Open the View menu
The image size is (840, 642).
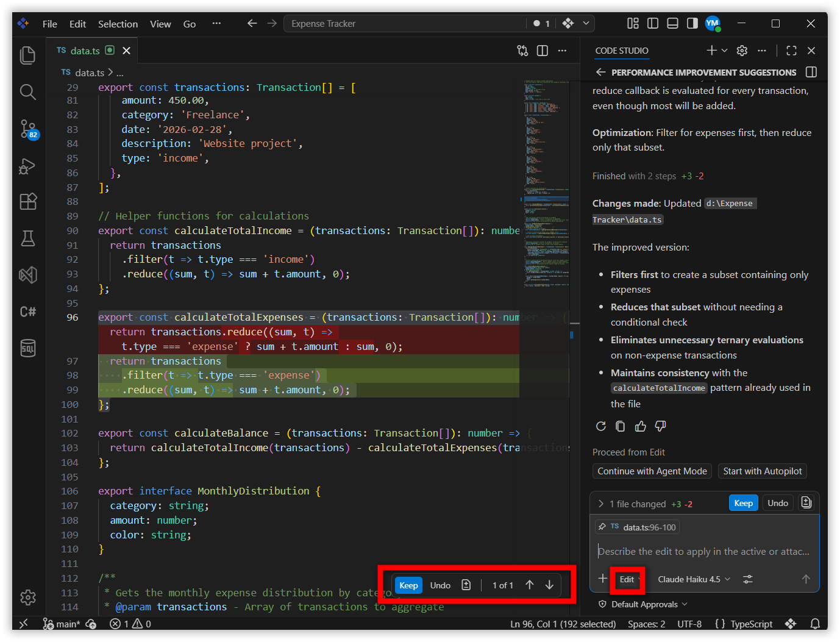coord(160,24)
